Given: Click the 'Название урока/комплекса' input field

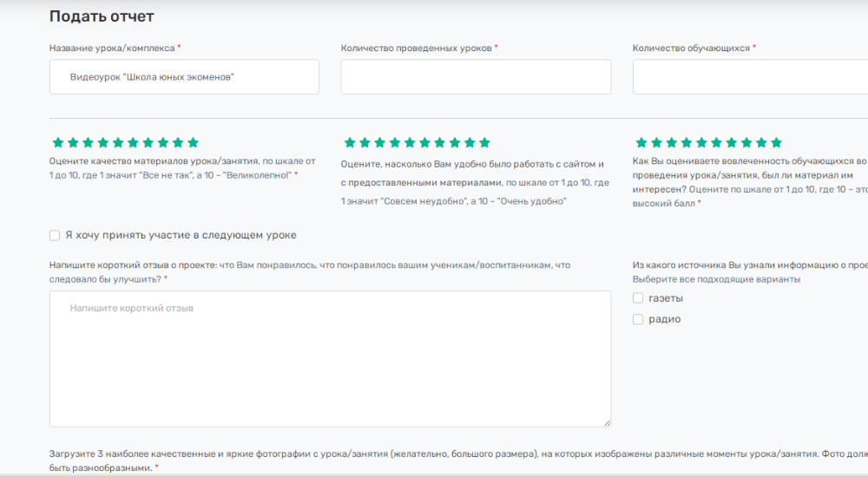Looking at the screenshot, I should (x=184, y=77).
